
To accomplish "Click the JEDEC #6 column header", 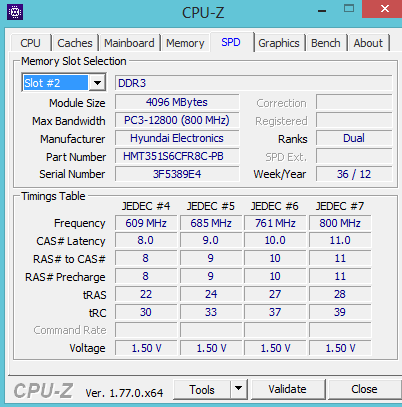I will coord(275,206).
